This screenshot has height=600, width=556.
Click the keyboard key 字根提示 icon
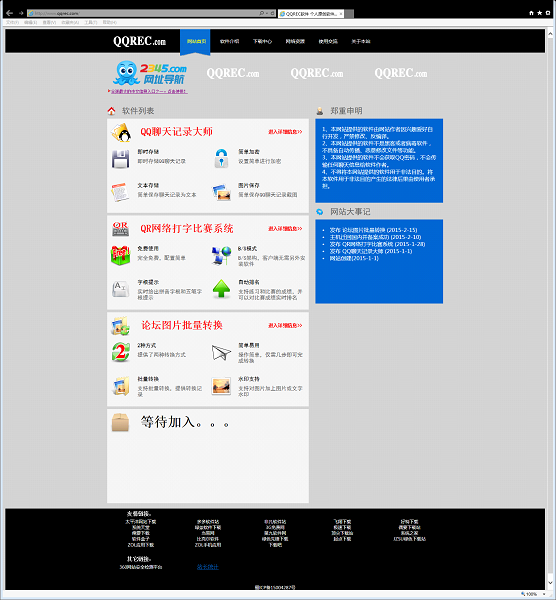(x=121, y=289)
